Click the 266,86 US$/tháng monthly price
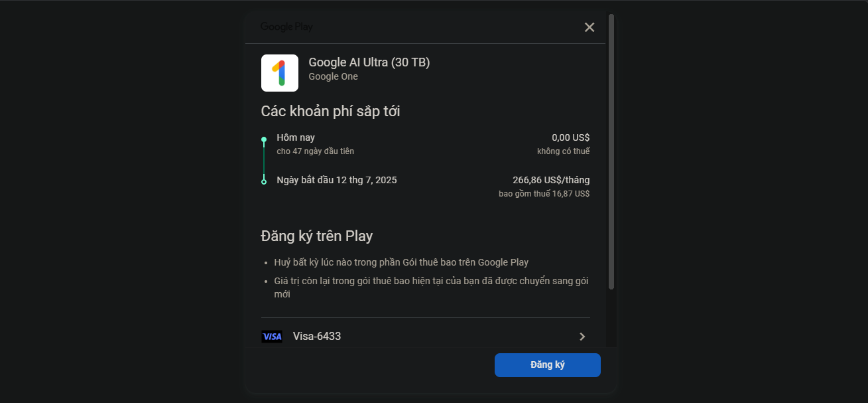Viewport: 868px width, 403px height. point(551,180)
